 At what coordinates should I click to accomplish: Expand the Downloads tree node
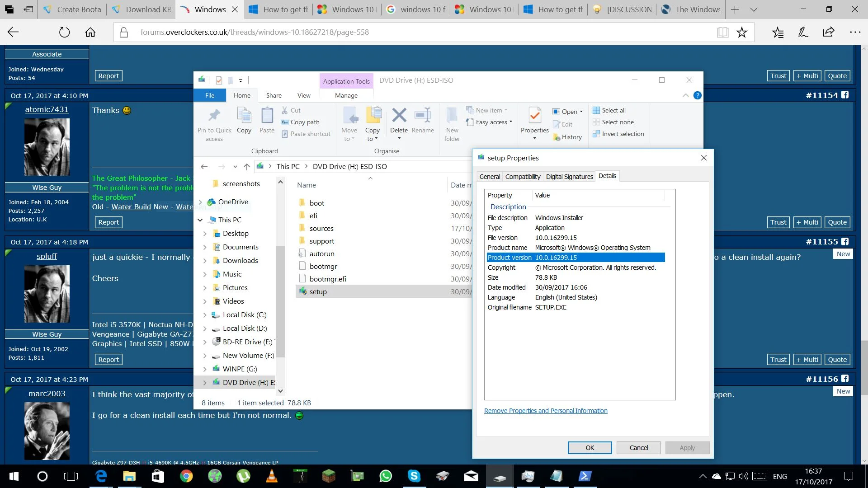tap(205, 261)
